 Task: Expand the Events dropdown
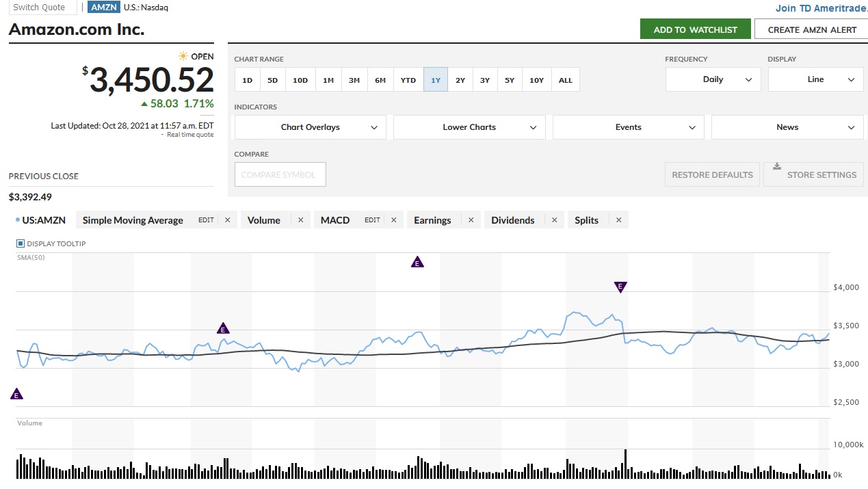coord(629,127)
